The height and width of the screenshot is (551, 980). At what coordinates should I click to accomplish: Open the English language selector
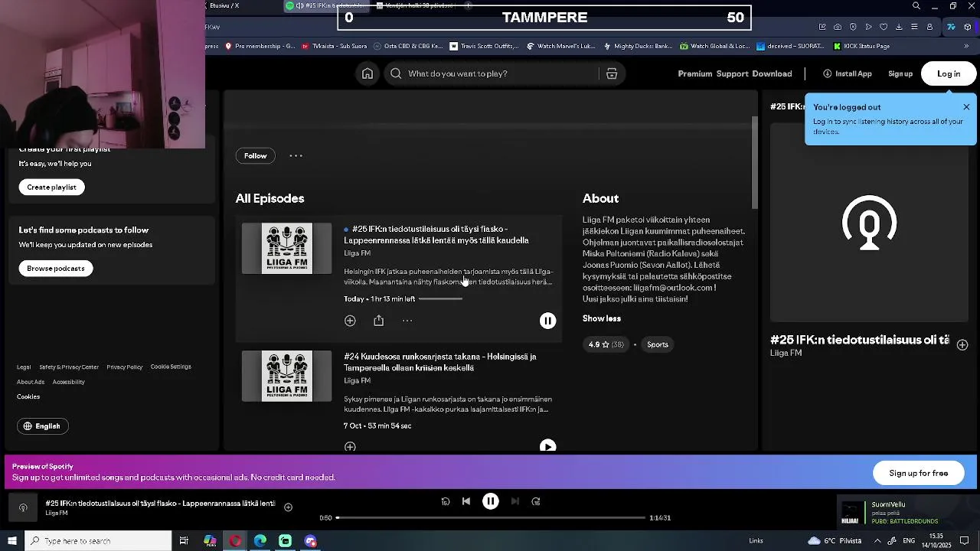[42, 426]
